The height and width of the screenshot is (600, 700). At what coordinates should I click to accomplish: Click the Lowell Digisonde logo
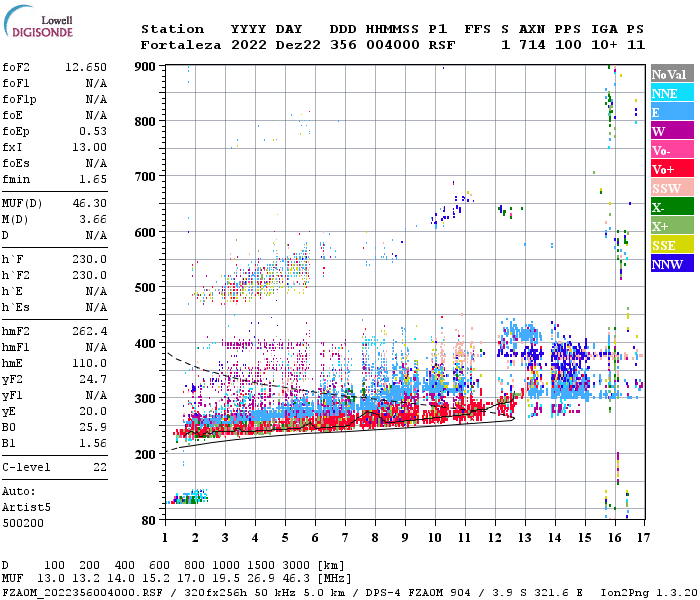pyautogui.click(x=38, y=21)
